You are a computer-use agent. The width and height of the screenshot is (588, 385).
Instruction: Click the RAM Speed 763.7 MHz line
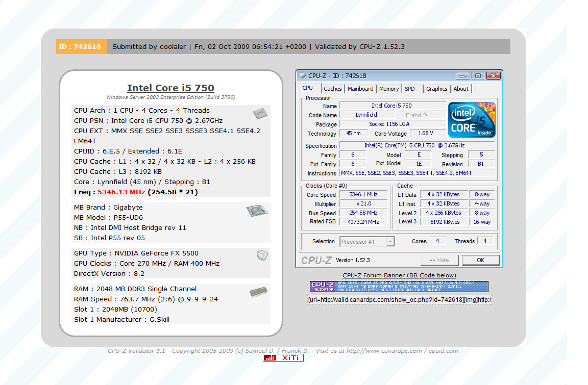click(146, 299)
